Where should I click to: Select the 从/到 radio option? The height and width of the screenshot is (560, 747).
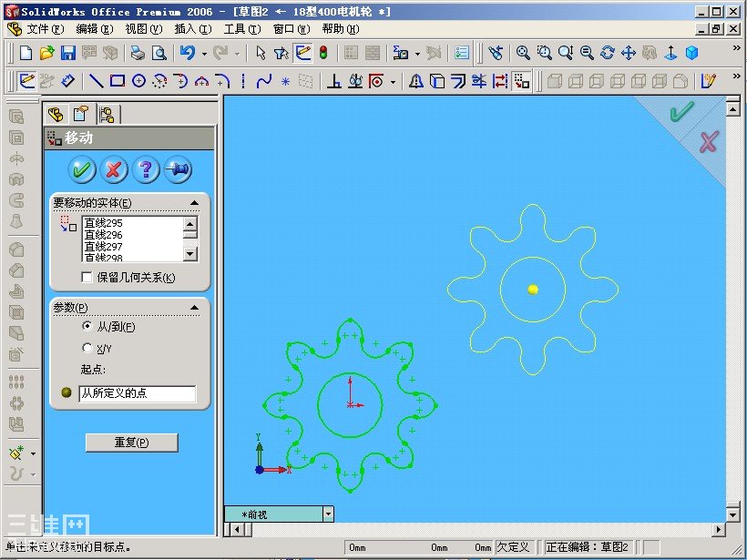click(x=87, y=326)
